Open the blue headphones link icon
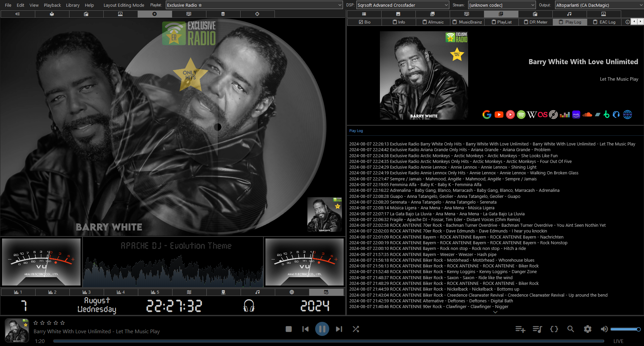 point(616,115)
